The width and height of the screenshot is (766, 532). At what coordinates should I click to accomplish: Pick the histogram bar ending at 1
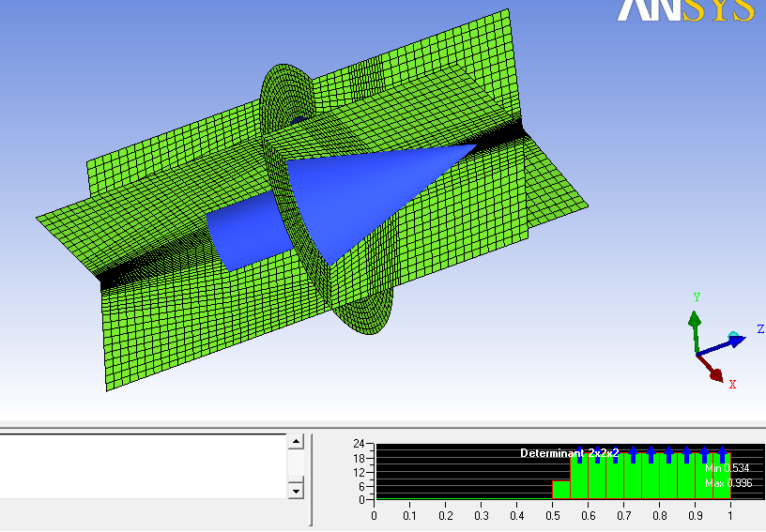[x=721, y=477]
